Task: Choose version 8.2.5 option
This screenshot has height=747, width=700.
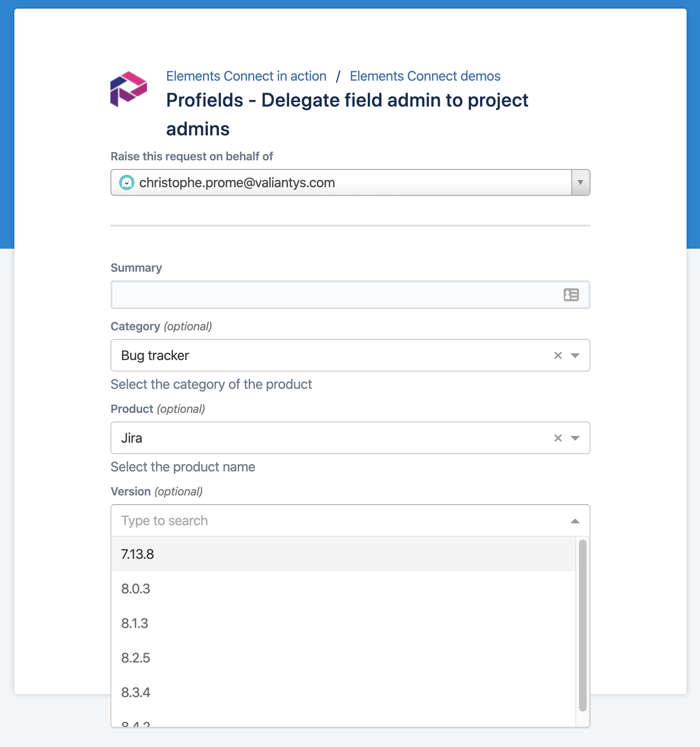Action: pos(136,658)
